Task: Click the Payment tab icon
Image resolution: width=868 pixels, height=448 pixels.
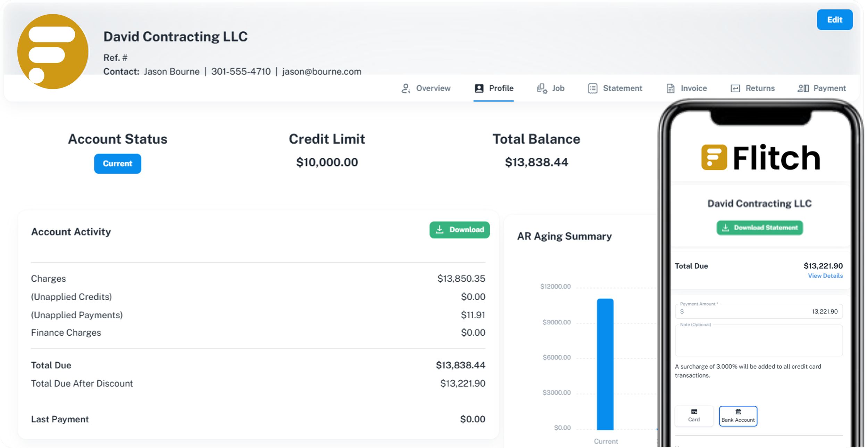Action: click(803, 88)
